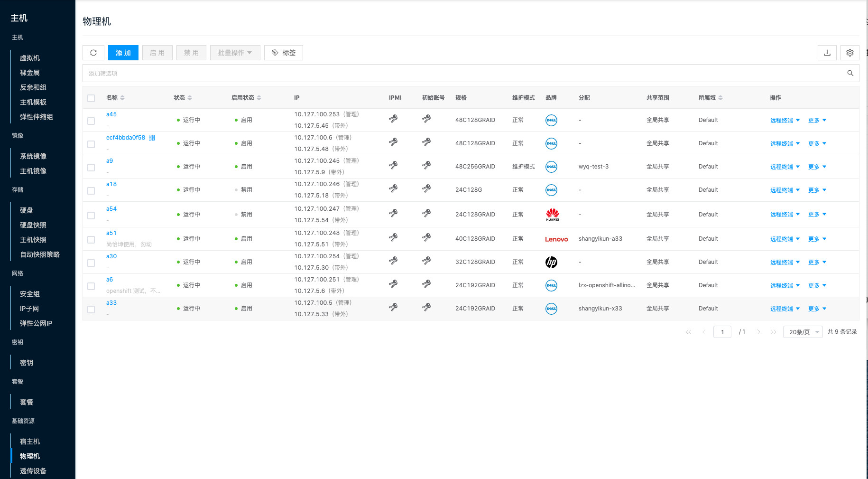Click the blue 添加 button
The height and width of the screenshot is (479, 868).
(x=123, y=53)
